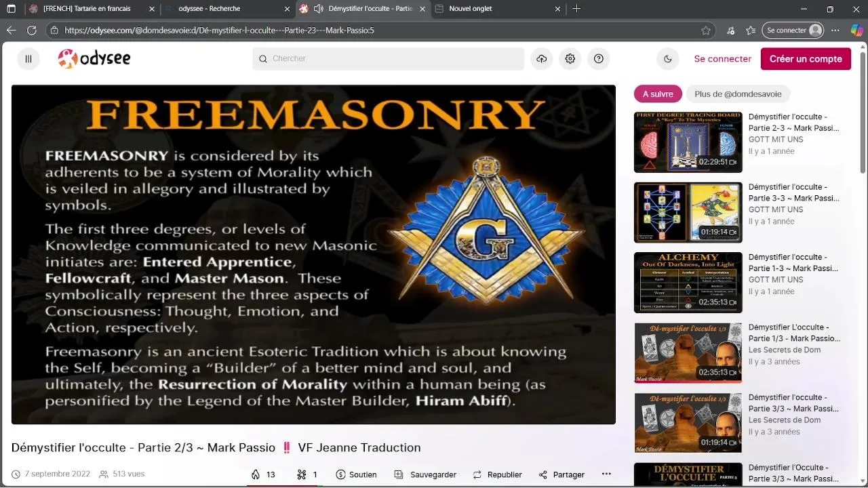Open the Alchemy video thumbnail

coord(688,283)
